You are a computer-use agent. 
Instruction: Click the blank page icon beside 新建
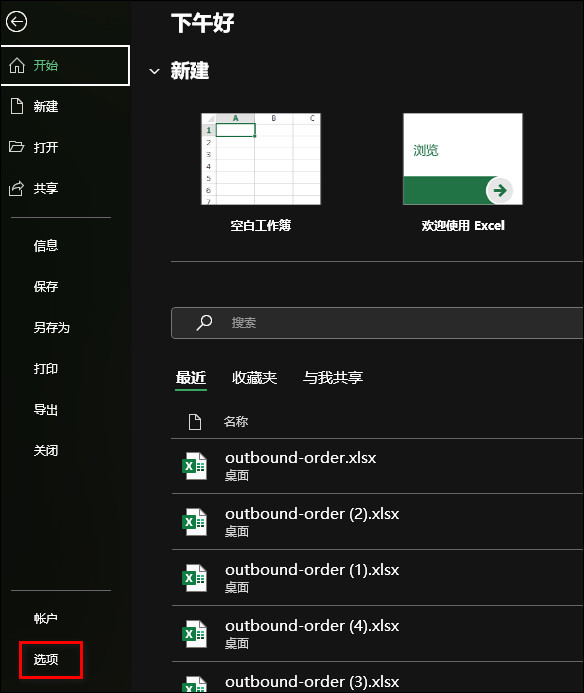[17, 107]
